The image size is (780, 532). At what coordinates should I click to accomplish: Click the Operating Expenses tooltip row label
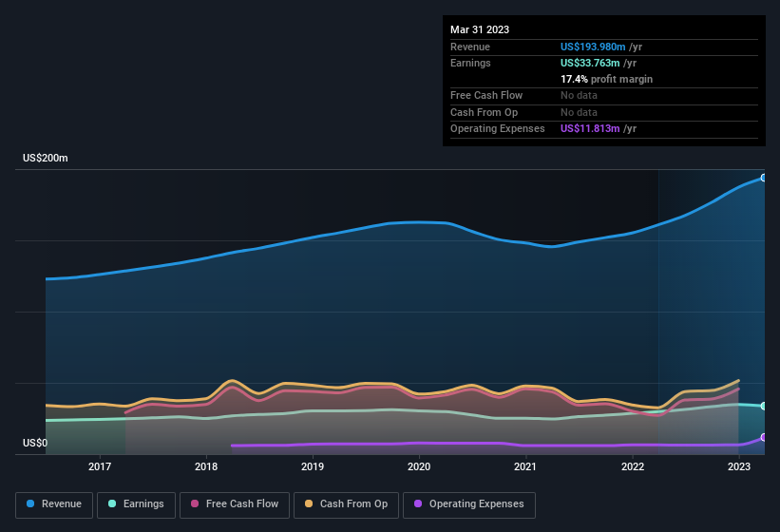click(498, 129)
